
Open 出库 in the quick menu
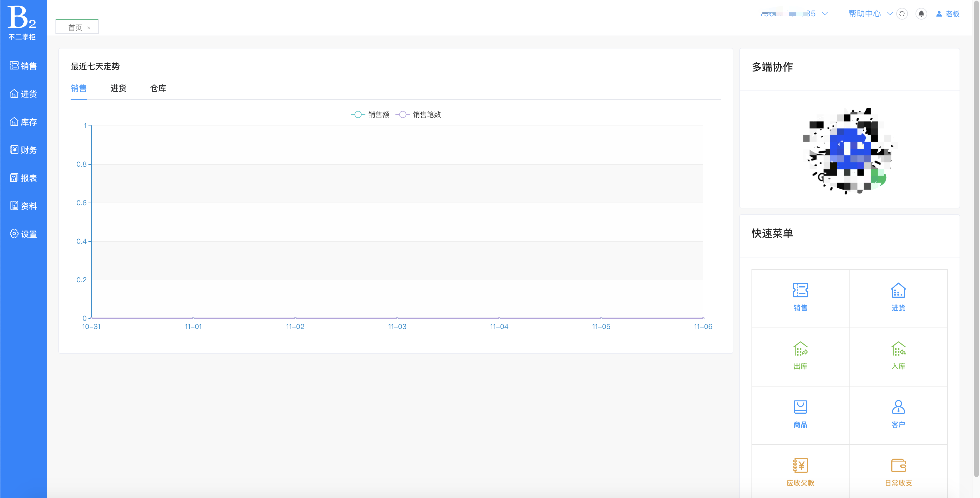click(801, 357)
